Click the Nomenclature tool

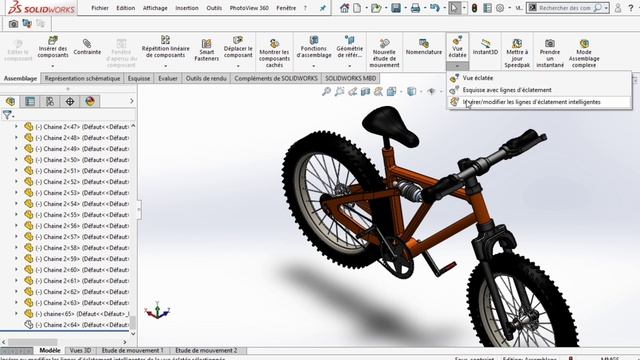coord(424,47)
